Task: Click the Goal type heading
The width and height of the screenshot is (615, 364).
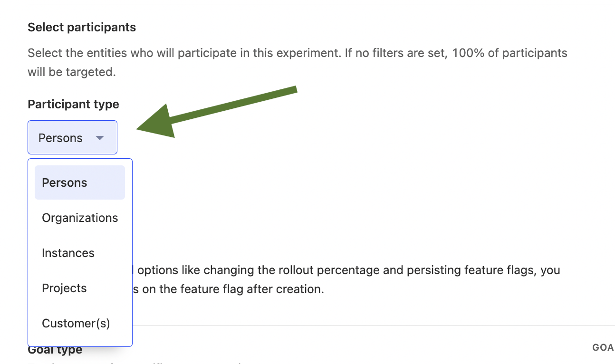Action: pos(55,349)
